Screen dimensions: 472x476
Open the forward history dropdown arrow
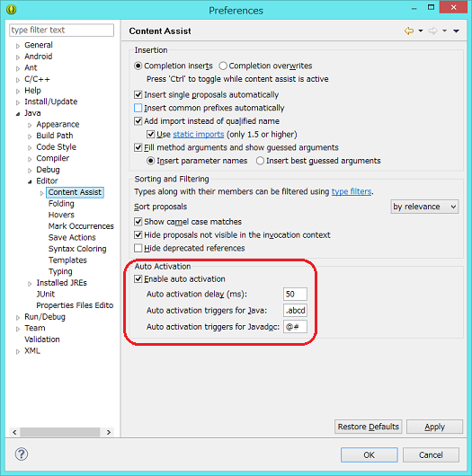click(444, 31)
